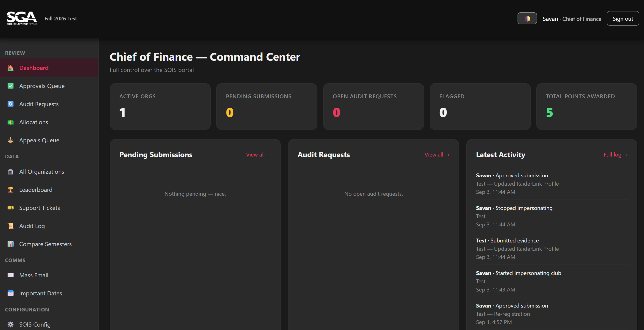Click 'Test · Submitted evidence' activity entry
The width and height of the screenshot is (644, 330).
pyautogui.click(x=552, y=249)
